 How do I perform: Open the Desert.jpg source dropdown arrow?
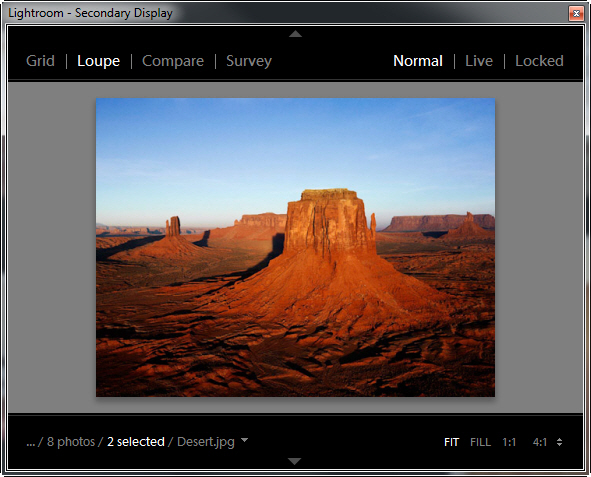click(244, 440)
